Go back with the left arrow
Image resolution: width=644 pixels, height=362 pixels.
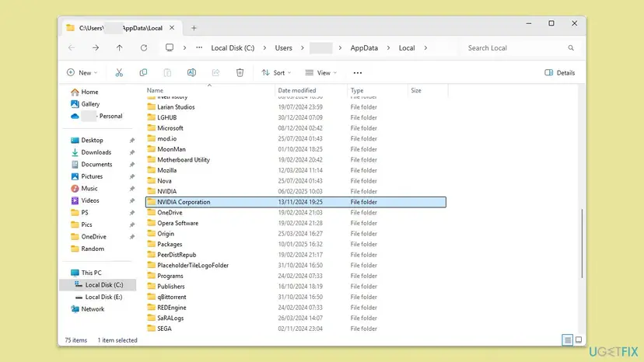coord(72,47)
